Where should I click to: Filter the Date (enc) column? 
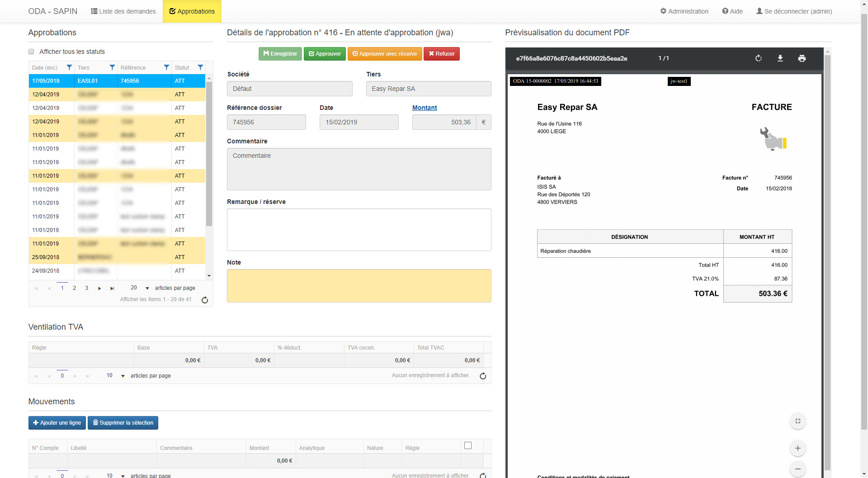69,67
